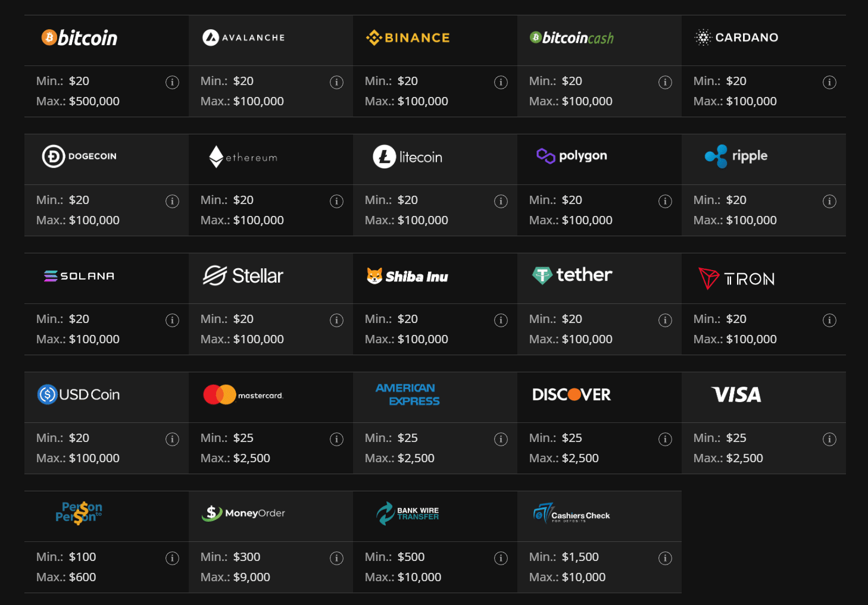Click the Binance logo
The width and height of the screenshot is (868, 605).
[407, 37]
